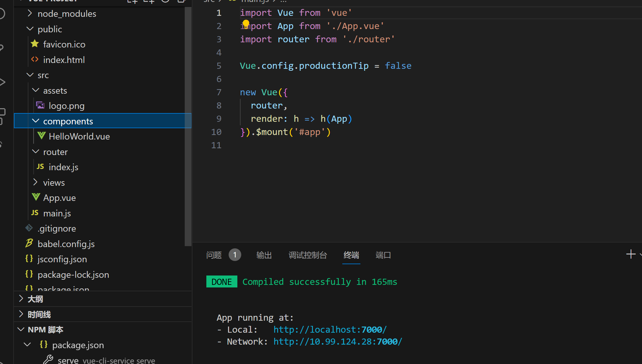Collapse the NPM 脚本 section

point(45,330)
